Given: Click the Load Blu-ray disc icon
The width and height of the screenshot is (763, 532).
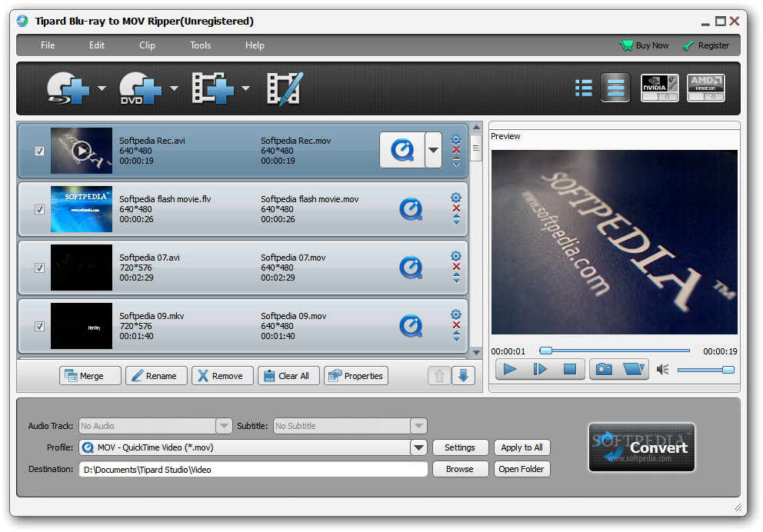Looking at the screenshot, I should [x=68, y=88].
